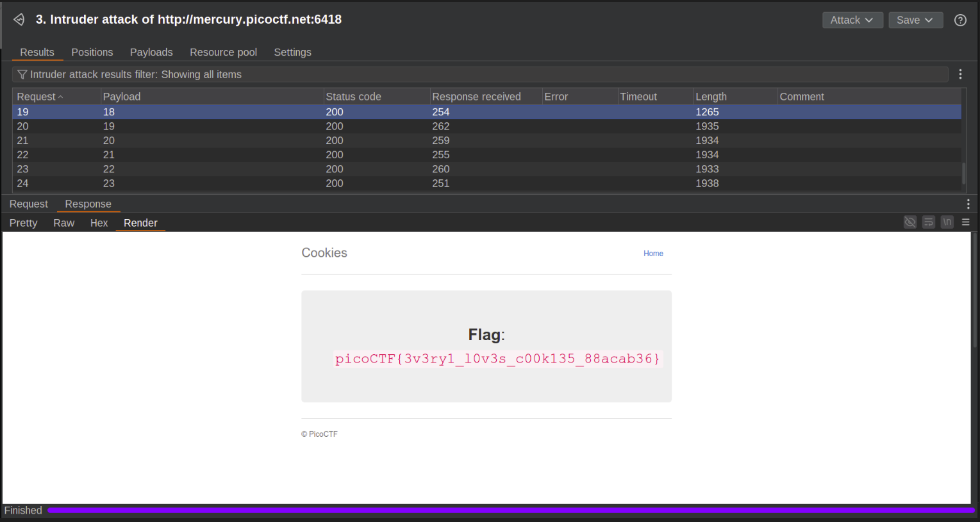Click the length value 1265
Screen dimensions: 980x522
pos(707,112)
